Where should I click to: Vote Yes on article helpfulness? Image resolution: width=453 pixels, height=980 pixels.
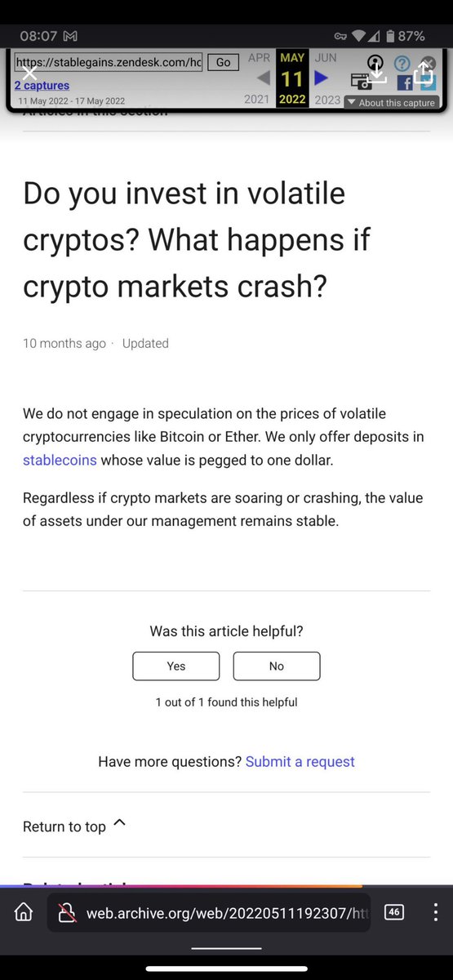[176, 666]
